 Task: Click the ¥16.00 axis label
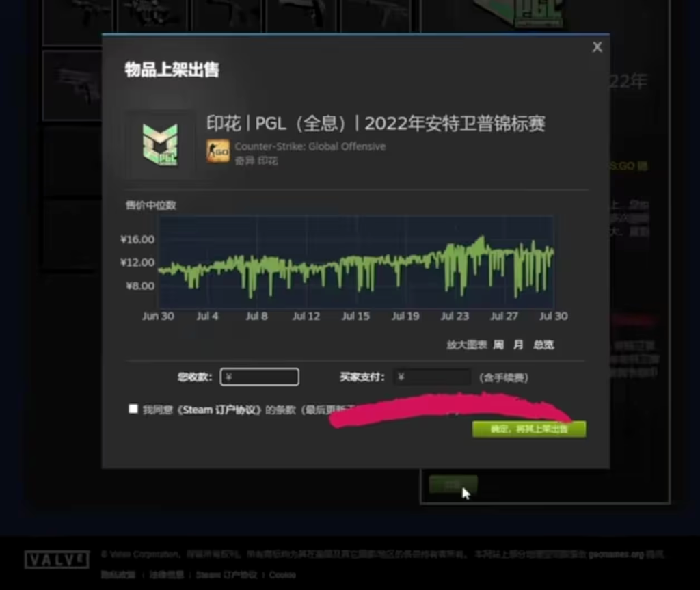point(137,239)
